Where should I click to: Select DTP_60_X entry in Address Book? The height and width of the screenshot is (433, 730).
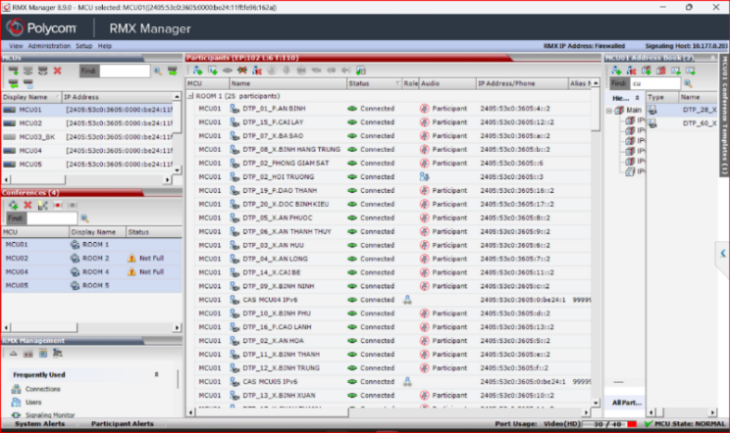682,123
